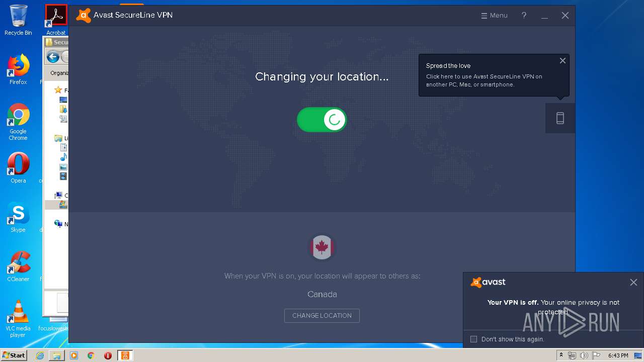Open Opera from the taskbar
644x362 pixels.
click(108, 355)
